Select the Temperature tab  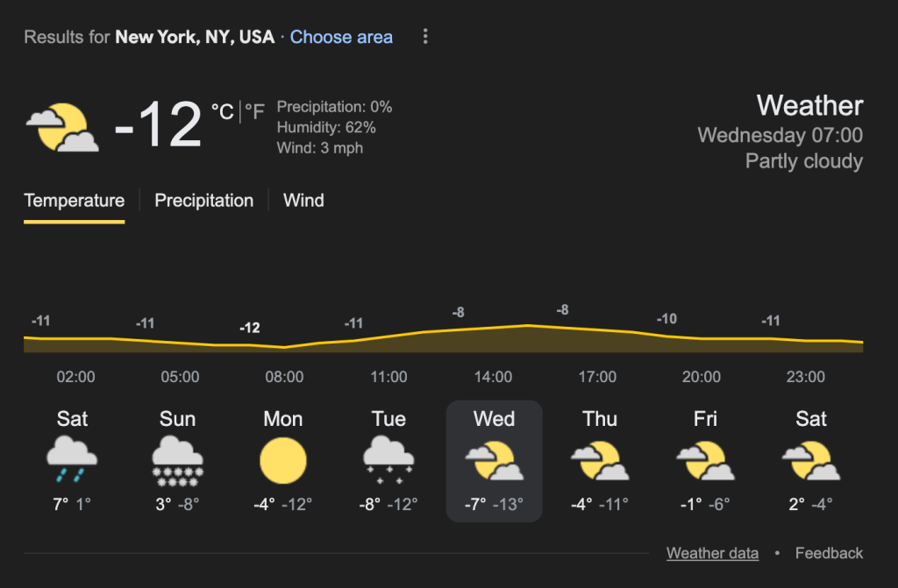(74, 201)
